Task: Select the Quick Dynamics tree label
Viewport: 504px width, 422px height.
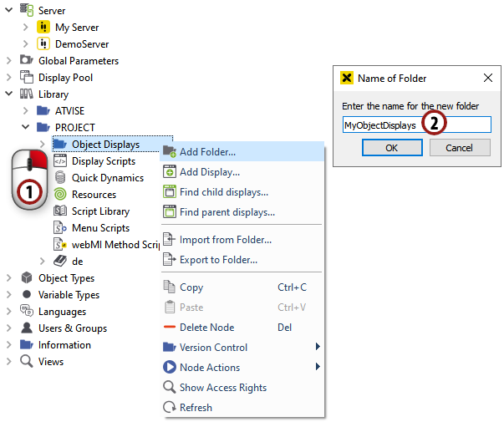Action: pos(108,178)
